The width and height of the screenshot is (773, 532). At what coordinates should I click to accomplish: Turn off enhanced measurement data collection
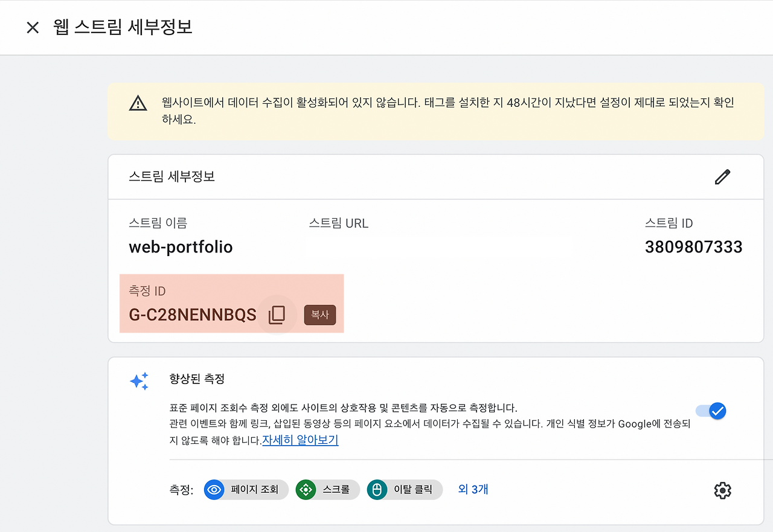710,411
